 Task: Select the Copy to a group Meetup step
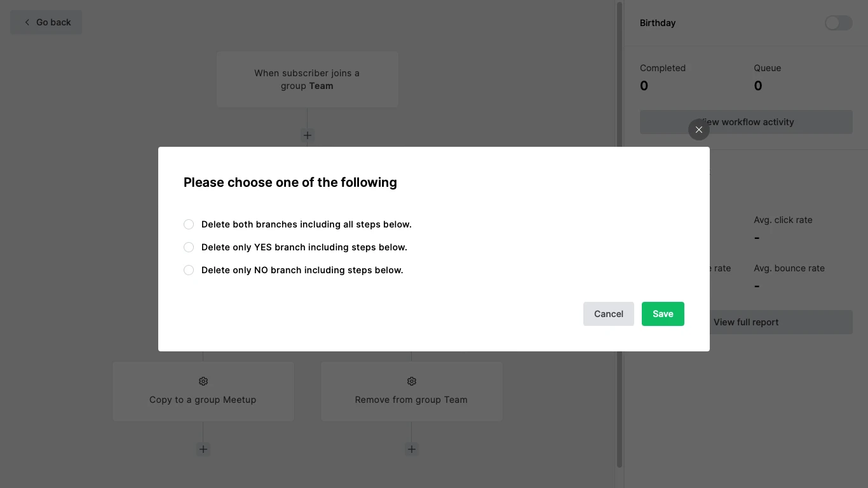(203, 400)
